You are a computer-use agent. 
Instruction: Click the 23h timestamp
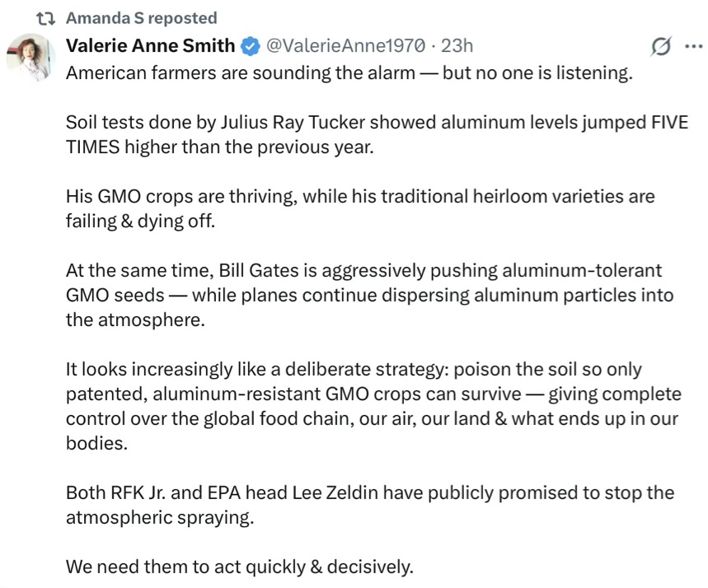(x=457, y=45)
